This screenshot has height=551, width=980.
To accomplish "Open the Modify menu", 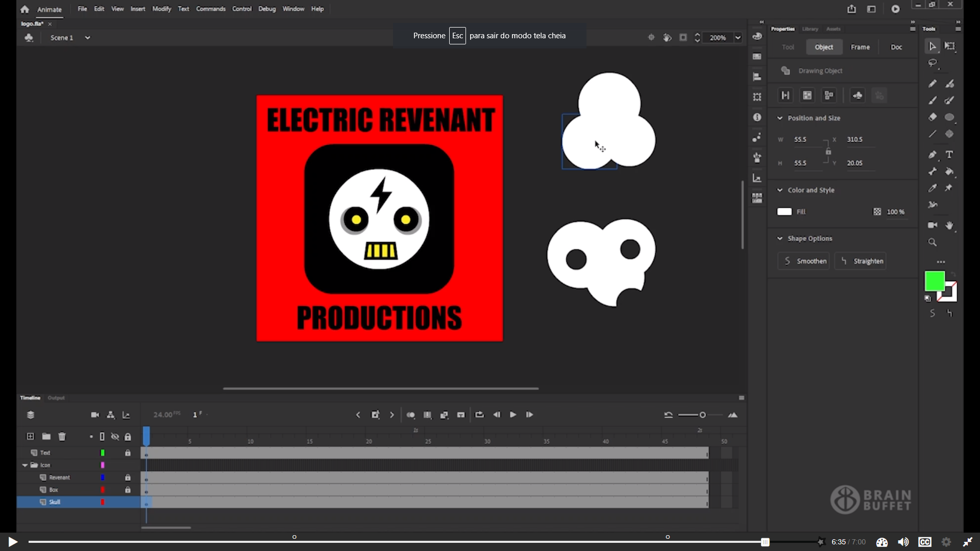I will point(161,9).
